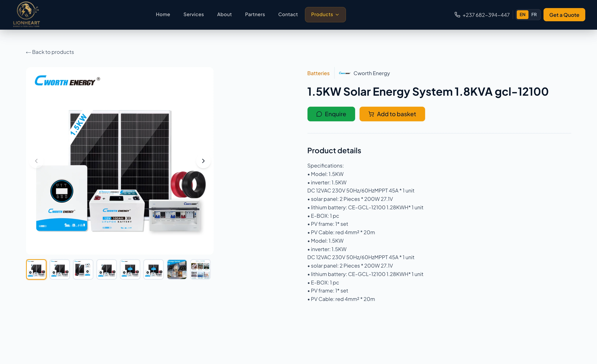Navigate to the Contact page

coord(288,14)
